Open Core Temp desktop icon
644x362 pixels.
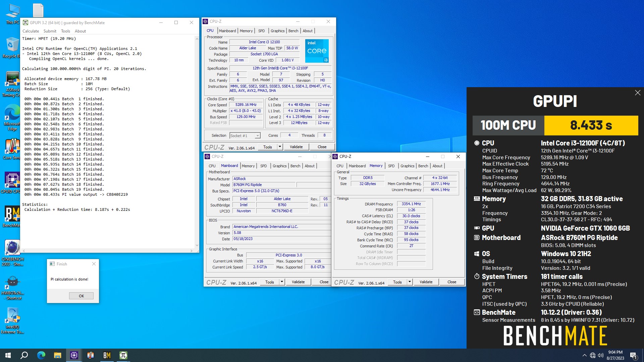click(12, 149)
